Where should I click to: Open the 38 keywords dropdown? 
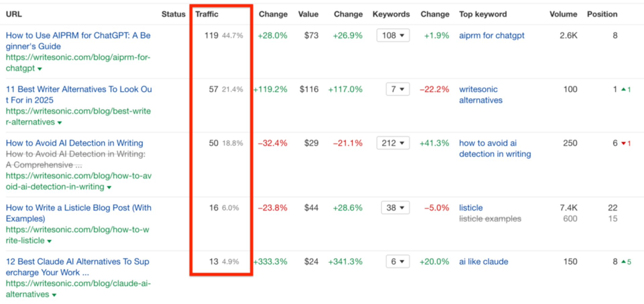pos(395,208)
